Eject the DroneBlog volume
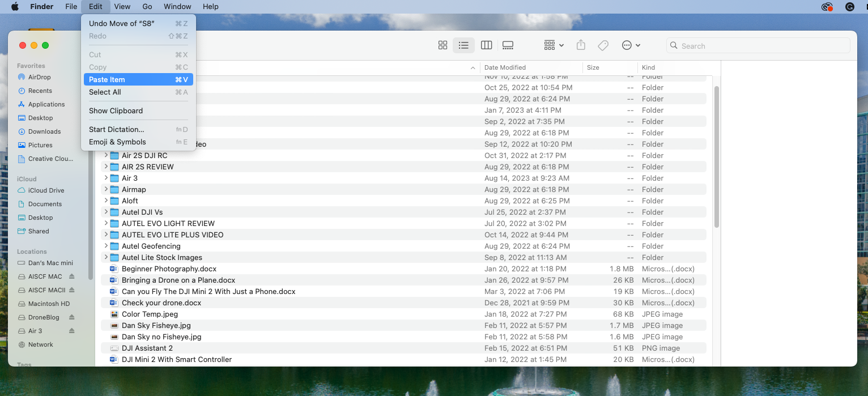 click(72, 317)
